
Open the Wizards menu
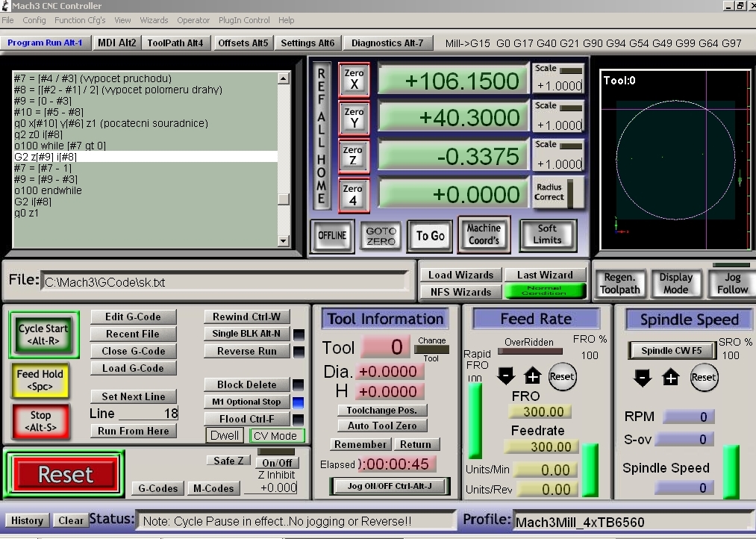(154, 20)
